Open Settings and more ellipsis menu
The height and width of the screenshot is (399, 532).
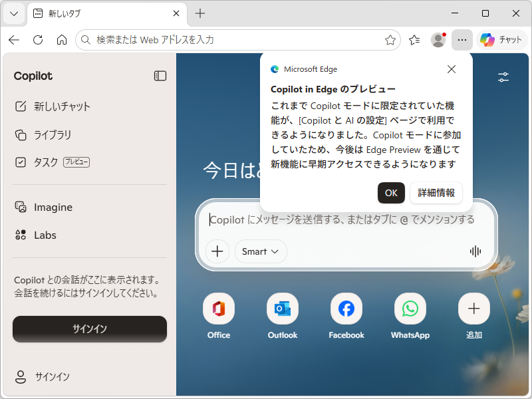(462, 40)
